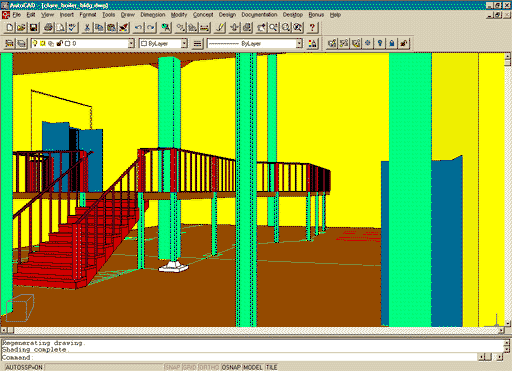Click the Cut scissors icon
512x371 pixels.
pos(87,27)
